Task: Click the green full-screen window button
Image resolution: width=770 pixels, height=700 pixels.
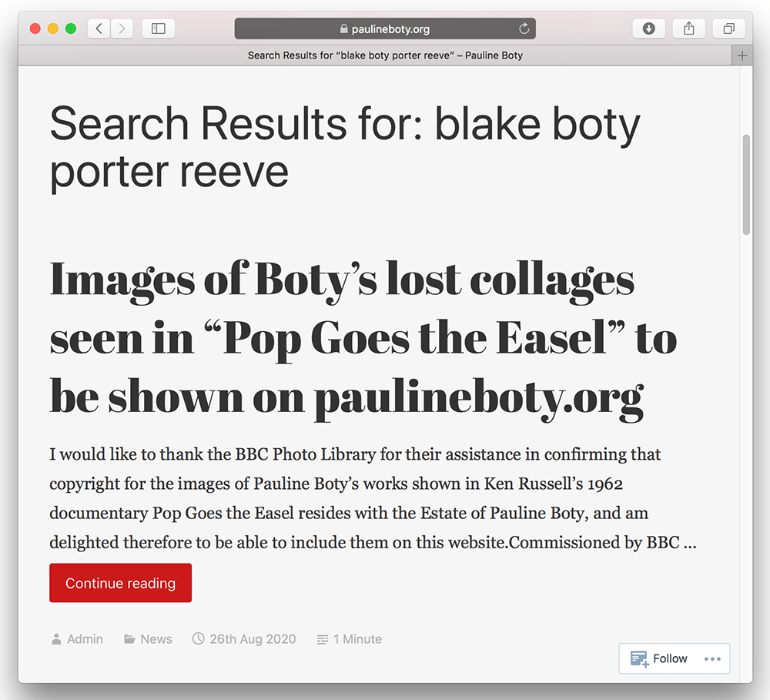Action: [71, 29]
